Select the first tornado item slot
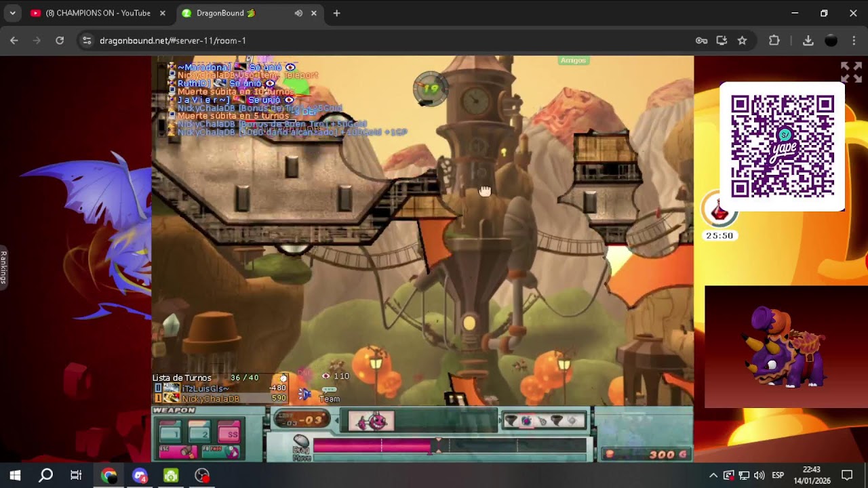 pos(512,421)
